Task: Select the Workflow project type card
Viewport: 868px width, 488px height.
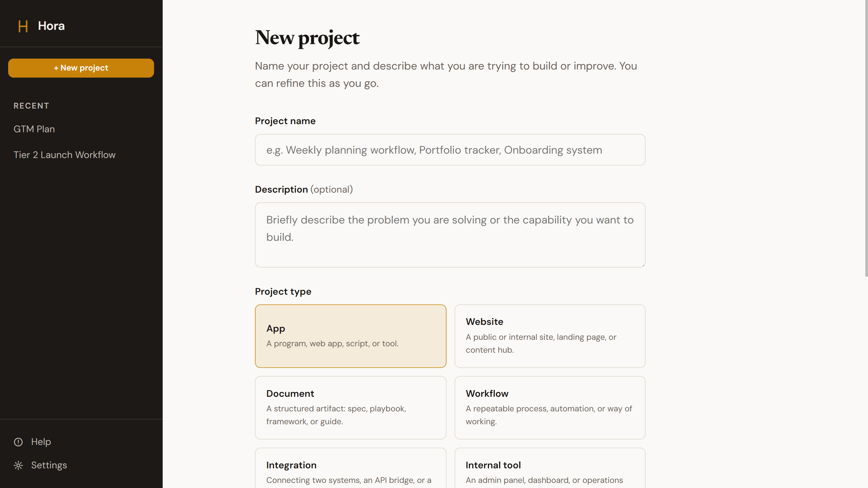Action: click(550, 408)
